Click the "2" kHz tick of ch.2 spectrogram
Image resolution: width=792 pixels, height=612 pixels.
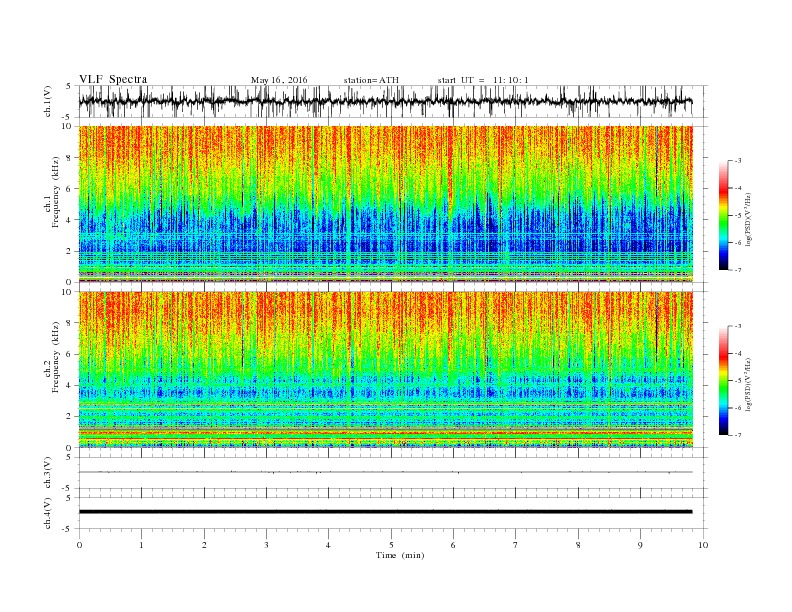70,417
